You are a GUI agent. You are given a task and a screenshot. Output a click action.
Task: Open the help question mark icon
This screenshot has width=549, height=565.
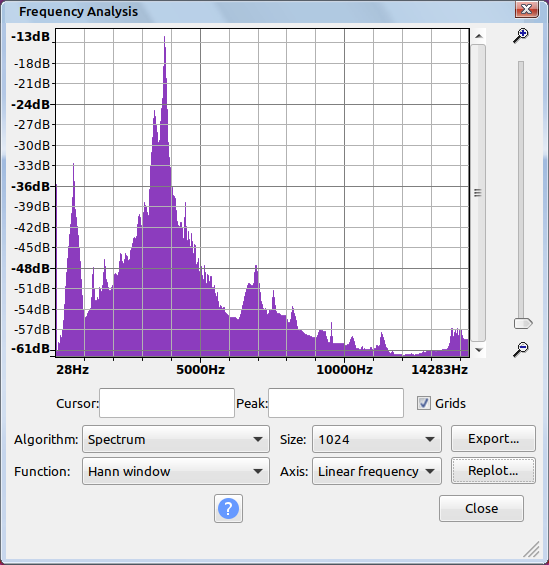coord(228,508)
